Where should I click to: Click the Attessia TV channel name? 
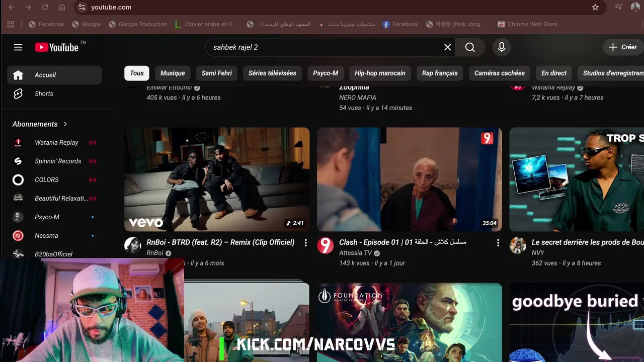[355, 253]
